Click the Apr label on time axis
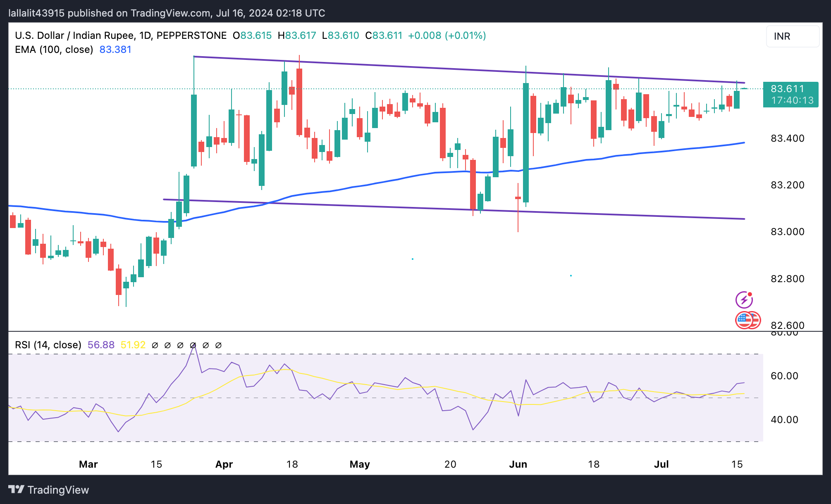Screen dimensions: 831x504 [224, 464]
